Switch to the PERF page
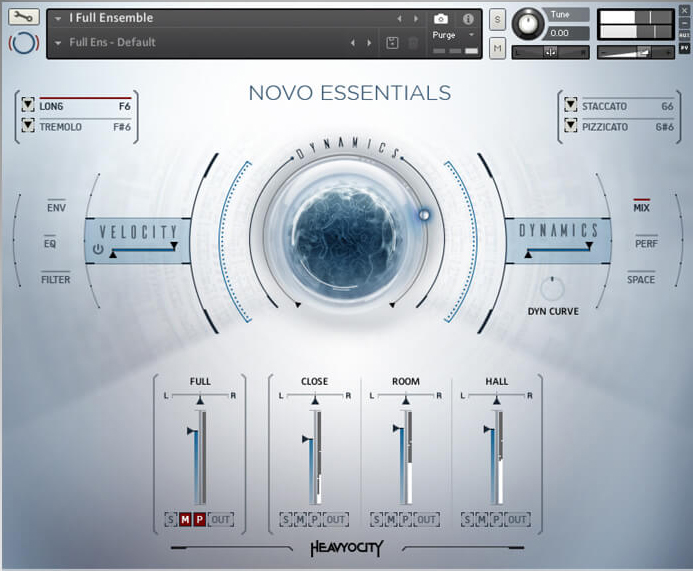This screenshot has width=693, height=571. pyautogui.click(x=646, y=244)
